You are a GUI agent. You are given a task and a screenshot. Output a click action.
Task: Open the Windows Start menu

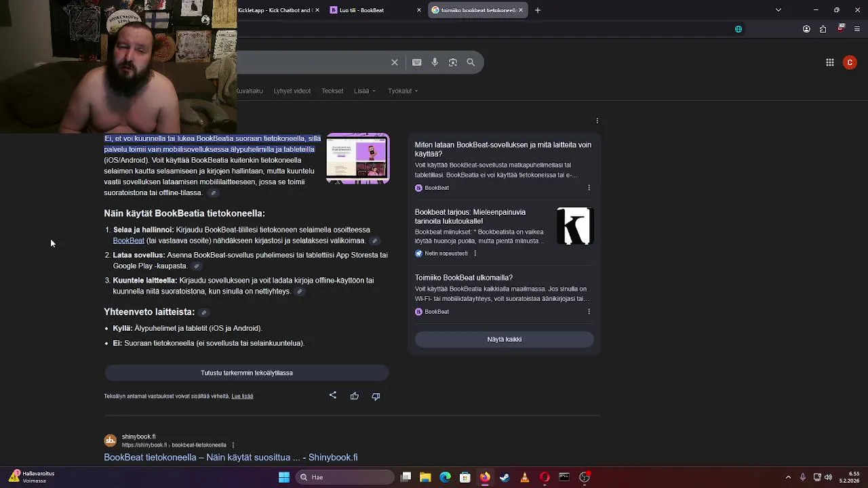pos(284,477)
